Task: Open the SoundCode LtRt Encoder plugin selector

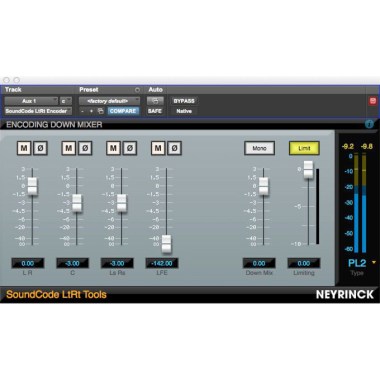Action: 38,111
